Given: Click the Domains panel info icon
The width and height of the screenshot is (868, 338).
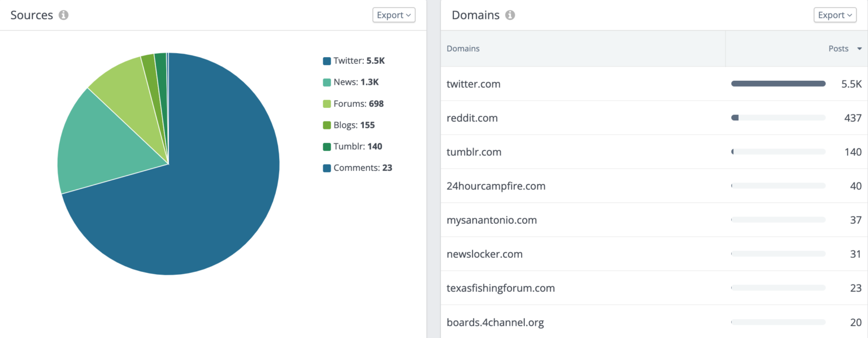Looking at the screenshot, I should point(510,15).
